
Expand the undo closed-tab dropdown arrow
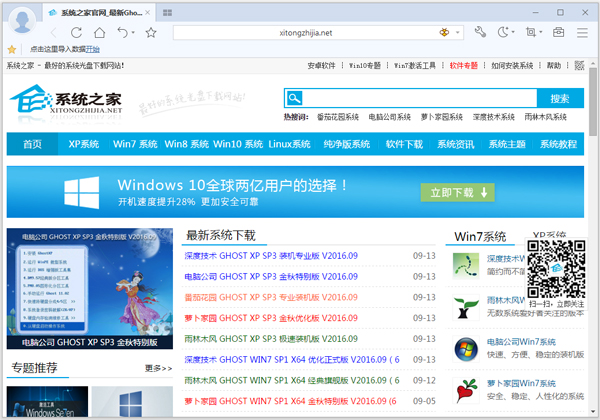(x=134, y=32)
